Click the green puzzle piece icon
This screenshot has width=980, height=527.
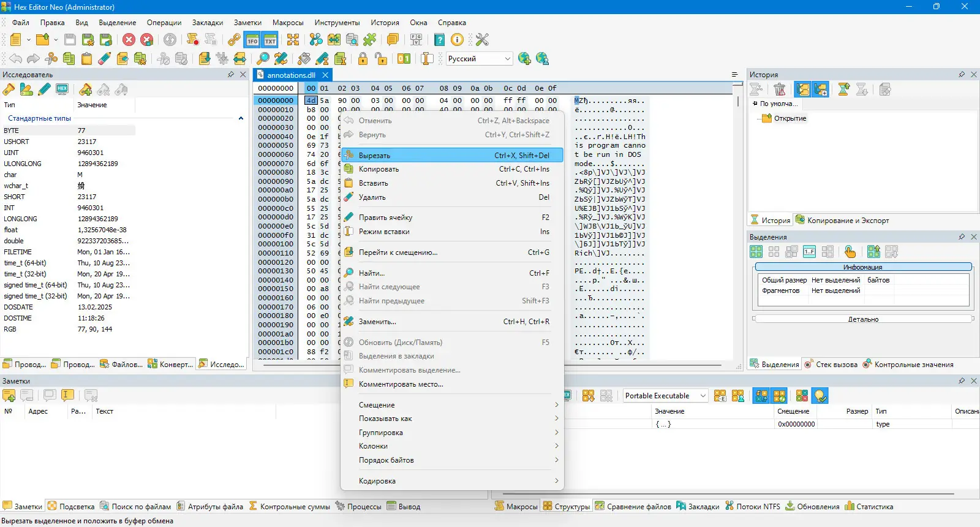point(370,40)
